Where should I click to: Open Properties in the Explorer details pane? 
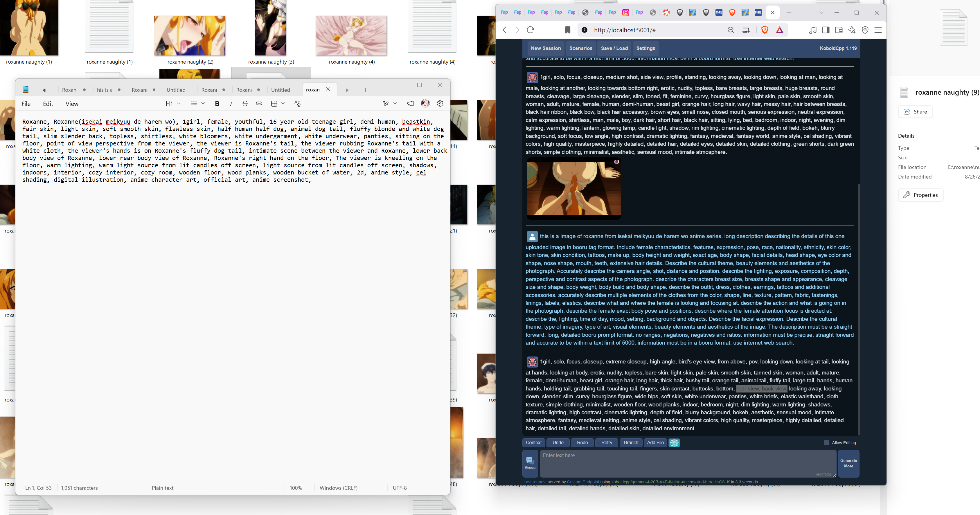point(921,195)
